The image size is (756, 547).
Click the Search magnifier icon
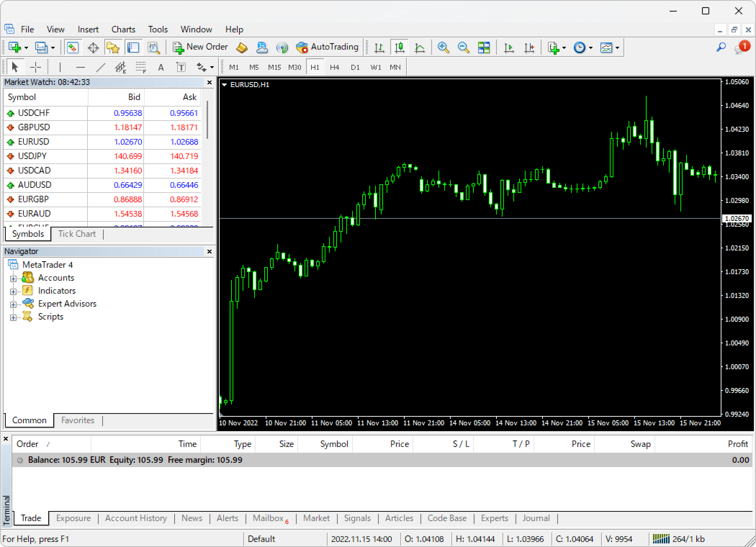[x=721, y=48]
